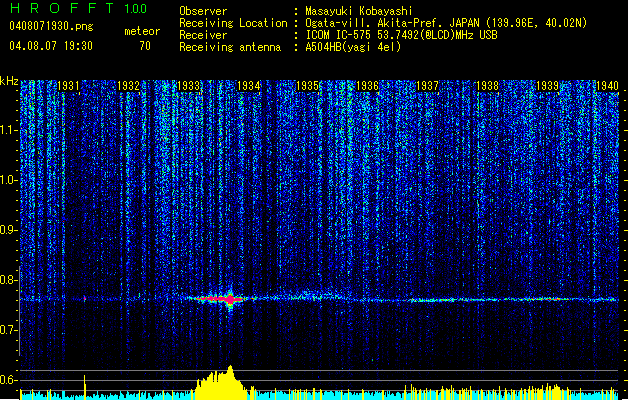Click the Receiver label
Image resolution: width=629 pixels, height=400 pixels.
tap(203, 35)
